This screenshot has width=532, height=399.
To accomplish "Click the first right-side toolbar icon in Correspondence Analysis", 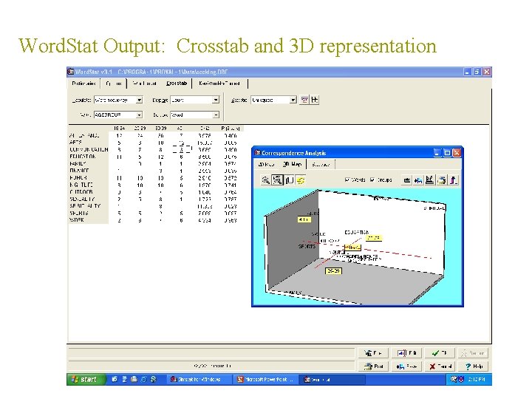I will 407,180.
